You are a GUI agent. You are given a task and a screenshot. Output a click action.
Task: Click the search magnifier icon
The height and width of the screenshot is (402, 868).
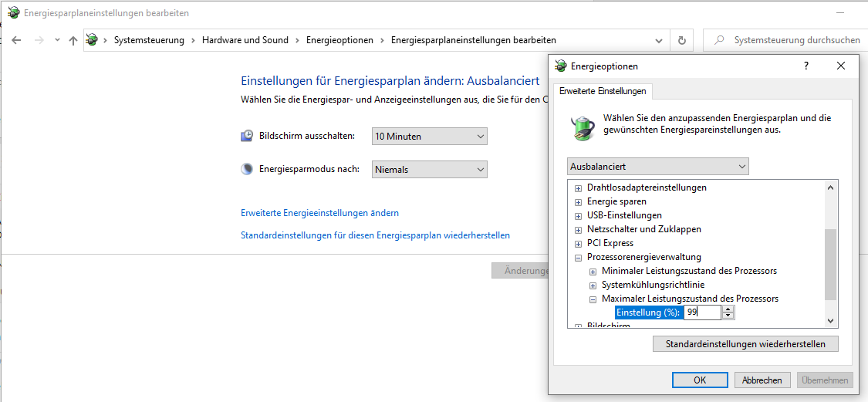point(719,40)
